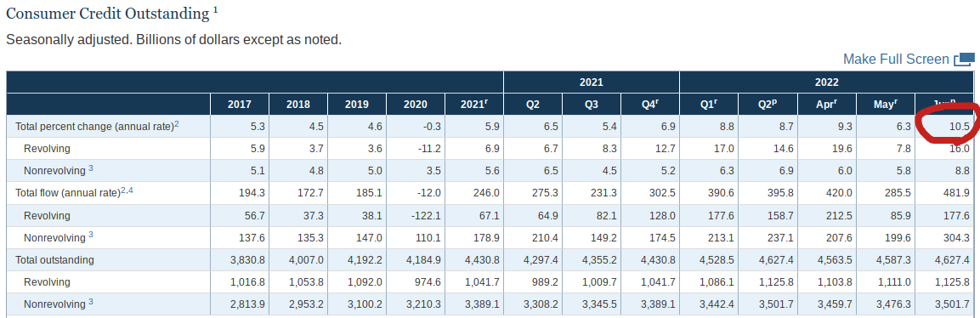Select the 2018 column header
This screenshot has width=980, height=318.
[298, 105]
